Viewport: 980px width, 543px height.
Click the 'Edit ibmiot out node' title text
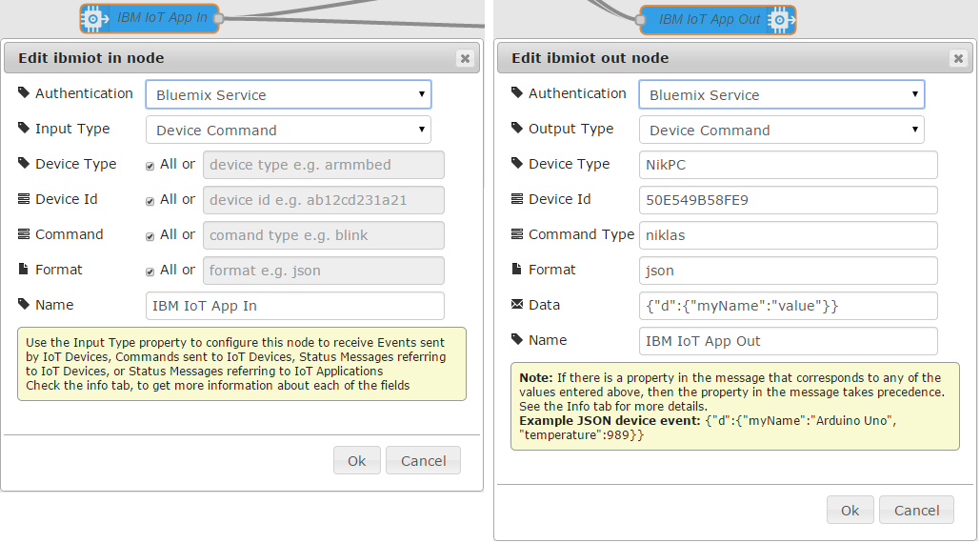(x=590, y=58)
